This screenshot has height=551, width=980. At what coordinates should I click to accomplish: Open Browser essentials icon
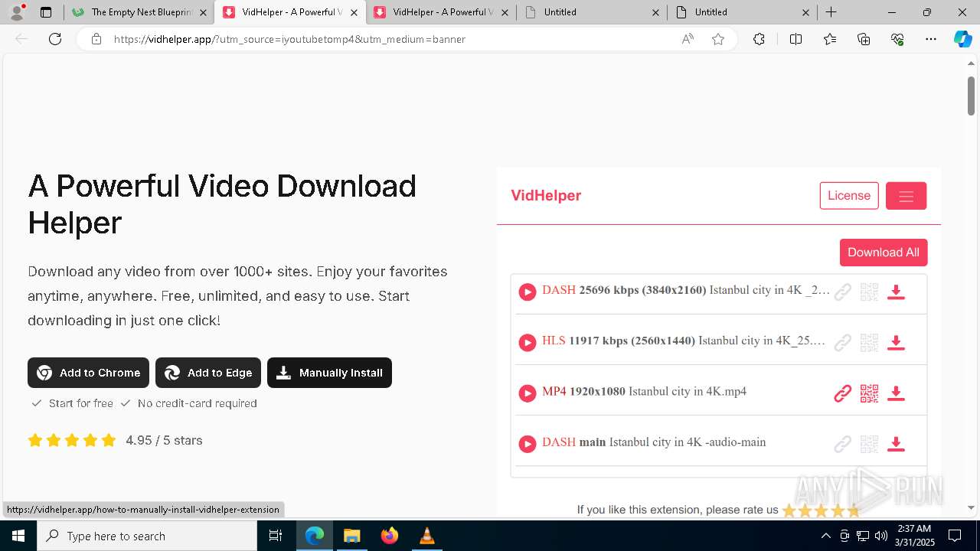[x=897, y=39]
